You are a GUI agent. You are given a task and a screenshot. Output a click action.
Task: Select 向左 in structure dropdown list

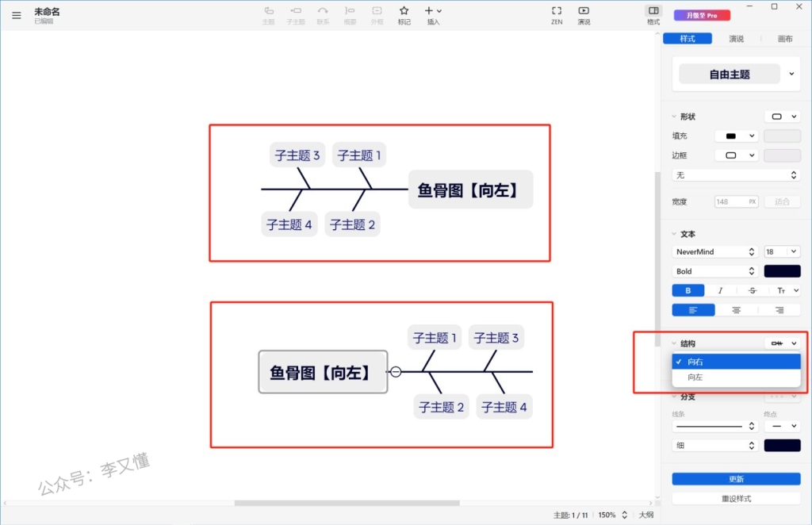(695, 377)
